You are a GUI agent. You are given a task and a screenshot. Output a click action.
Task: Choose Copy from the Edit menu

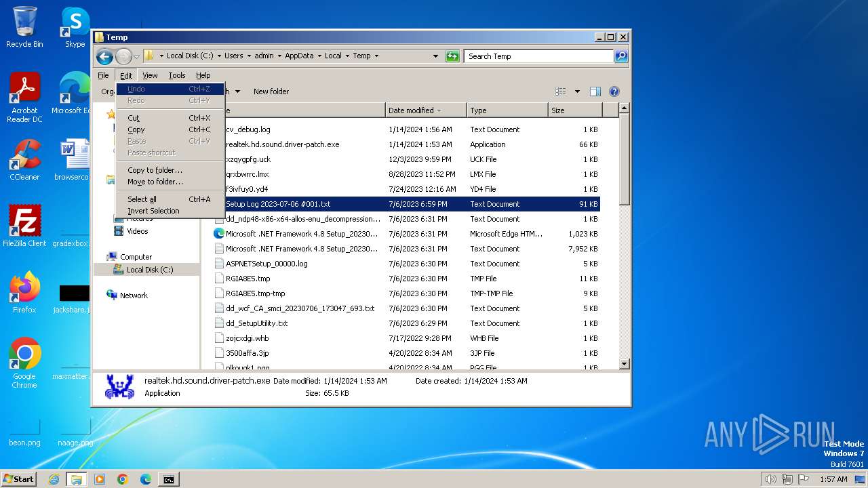170,129
